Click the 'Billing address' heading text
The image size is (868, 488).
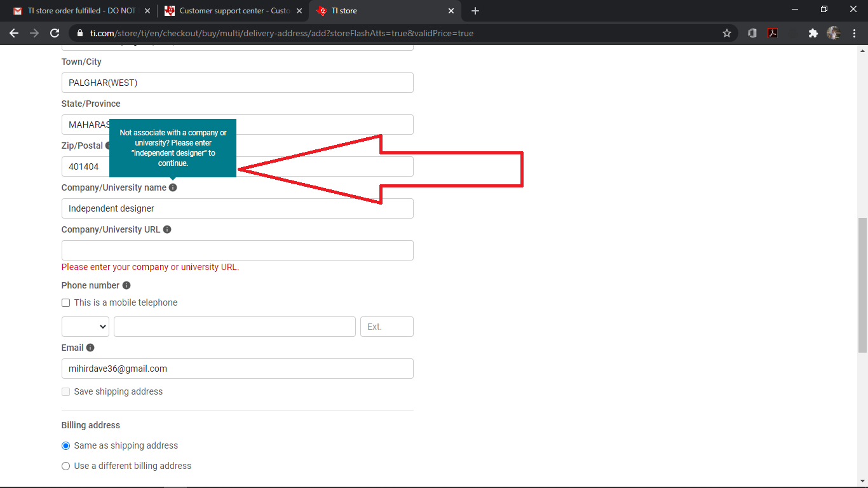point(91,425)
